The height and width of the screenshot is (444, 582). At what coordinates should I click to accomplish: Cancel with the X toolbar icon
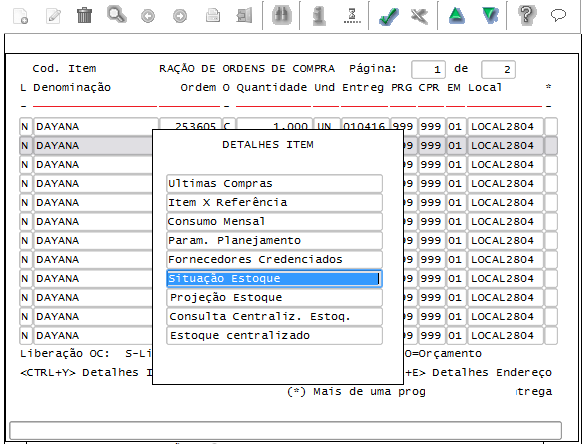coord(419,16)
